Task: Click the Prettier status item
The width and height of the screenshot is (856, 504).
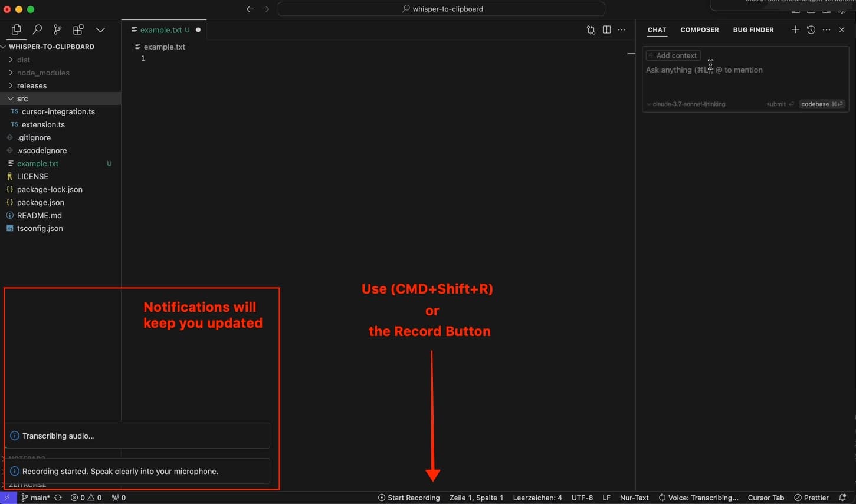Action: 812,498
